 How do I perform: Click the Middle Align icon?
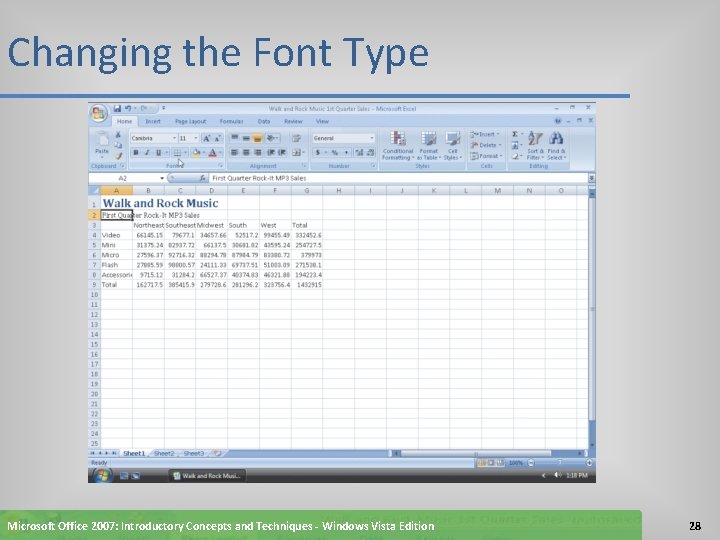[x=246, y=138]
